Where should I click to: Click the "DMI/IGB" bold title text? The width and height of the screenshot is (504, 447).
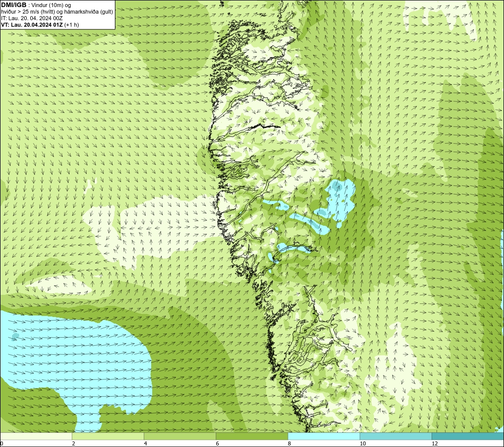click(14, 5)
